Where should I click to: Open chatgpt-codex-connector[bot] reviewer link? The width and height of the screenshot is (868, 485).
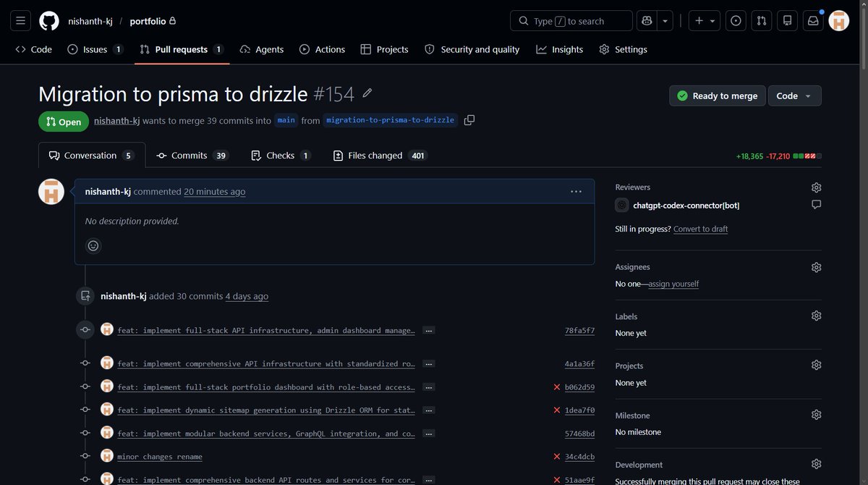coord(686,206)
